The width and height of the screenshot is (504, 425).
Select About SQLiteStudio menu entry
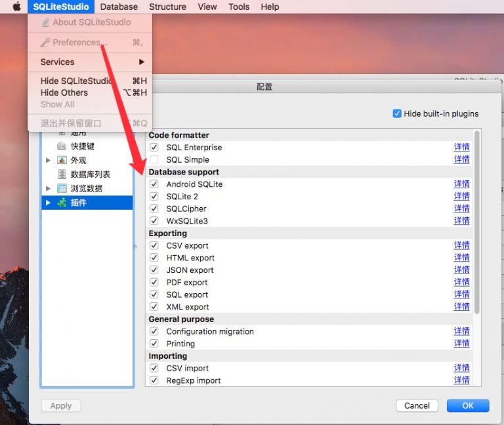90,22
